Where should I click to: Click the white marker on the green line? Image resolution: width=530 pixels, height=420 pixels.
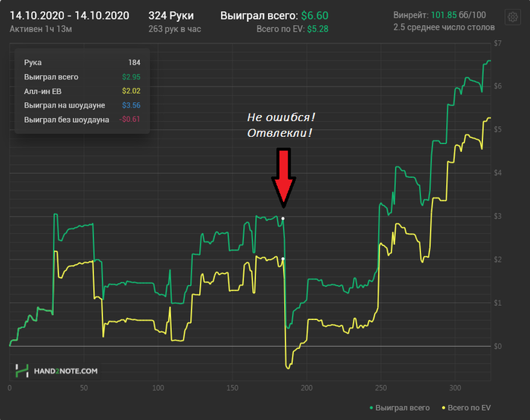pos(283,219)
